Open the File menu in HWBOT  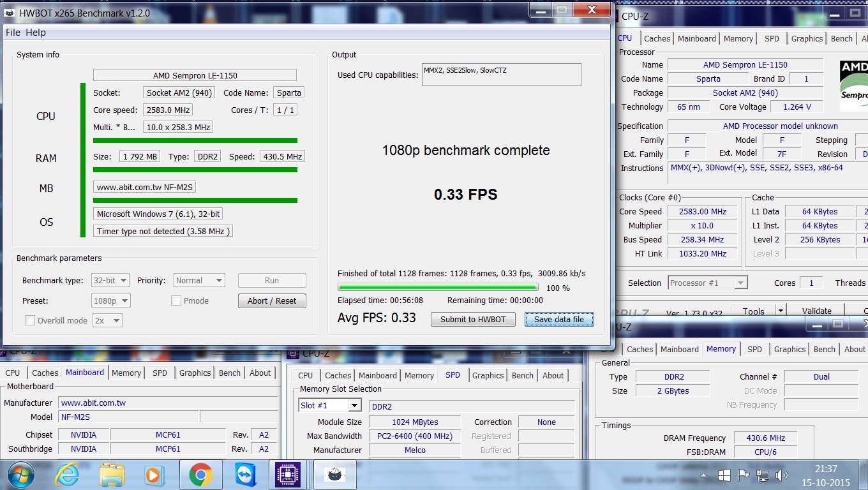[13, 33]
